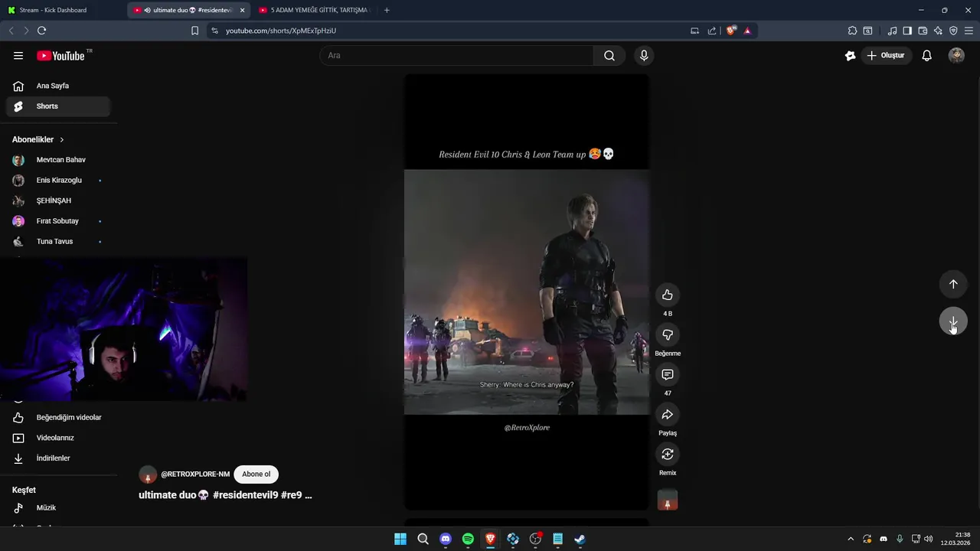This screenshot has height=551, width=980.
Task: Bookmark this page
Action: click(x=194, y=31)
